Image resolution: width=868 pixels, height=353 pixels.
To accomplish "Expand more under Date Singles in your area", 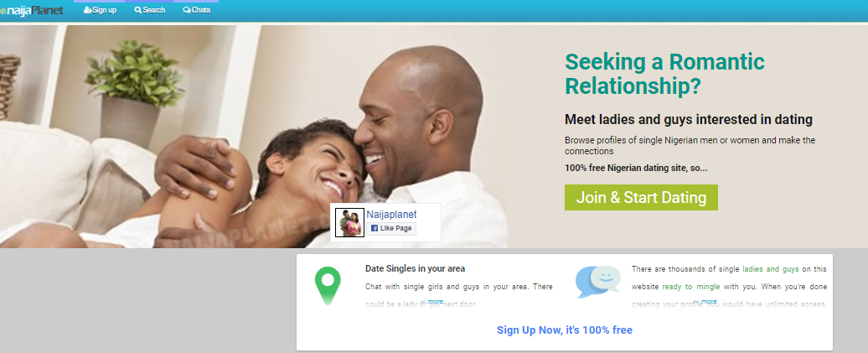I will point(432,302).
